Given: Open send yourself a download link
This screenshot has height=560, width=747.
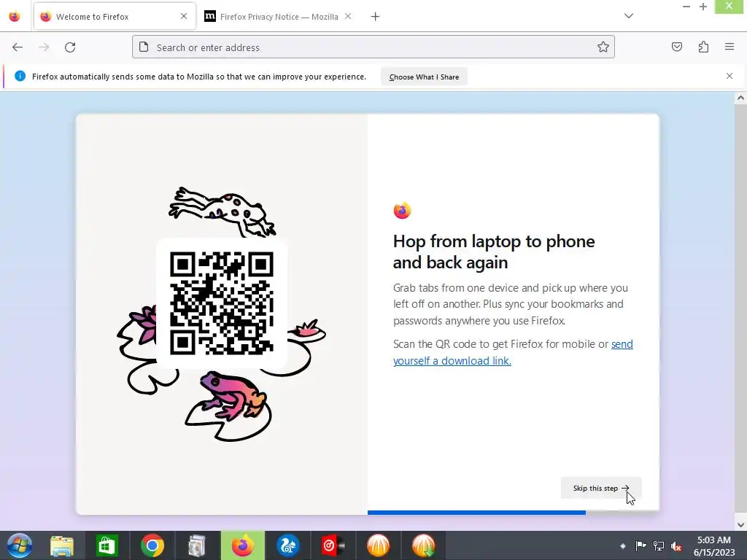Looking at the screenshot, I should [x=513, y=352].
